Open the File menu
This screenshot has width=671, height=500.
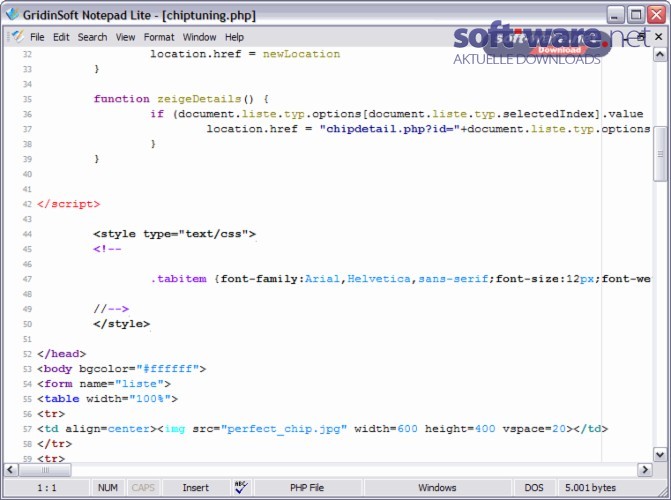click(37, 37)
